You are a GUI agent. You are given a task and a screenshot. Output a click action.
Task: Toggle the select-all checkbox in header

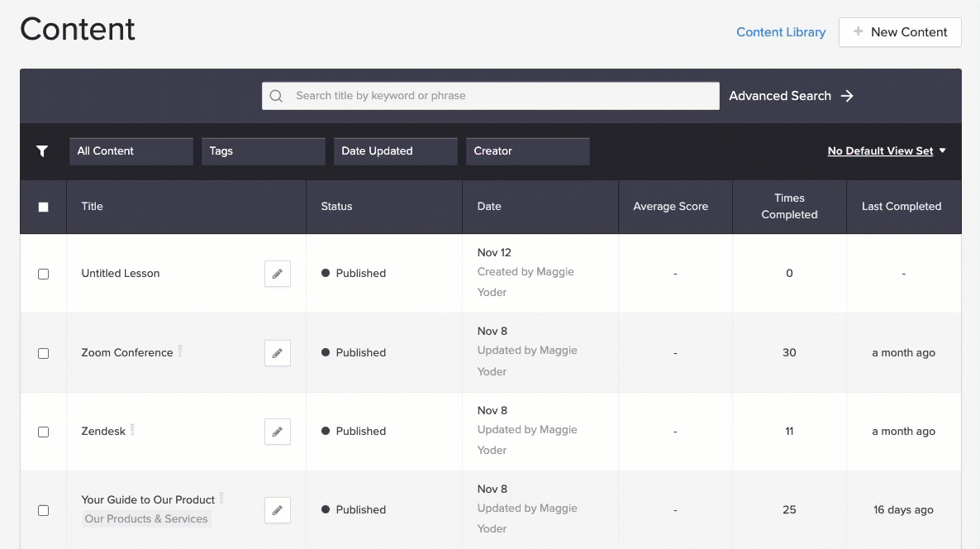(43, 207)
